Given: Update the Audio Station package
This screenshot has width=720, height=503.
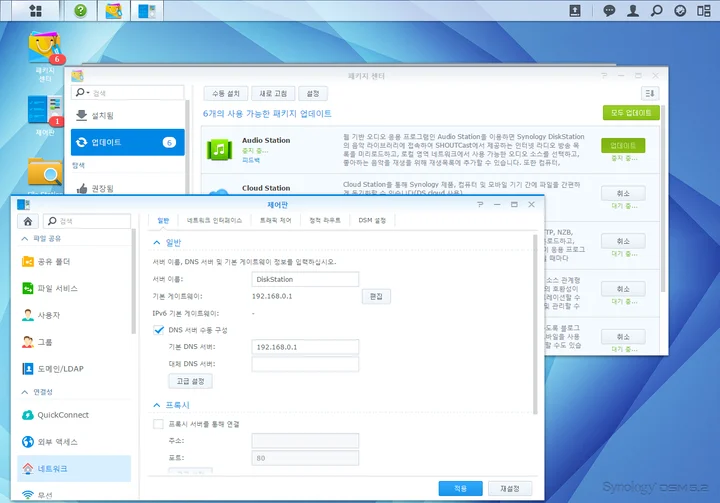Looking at the screenshot, I should pos(623,146).
